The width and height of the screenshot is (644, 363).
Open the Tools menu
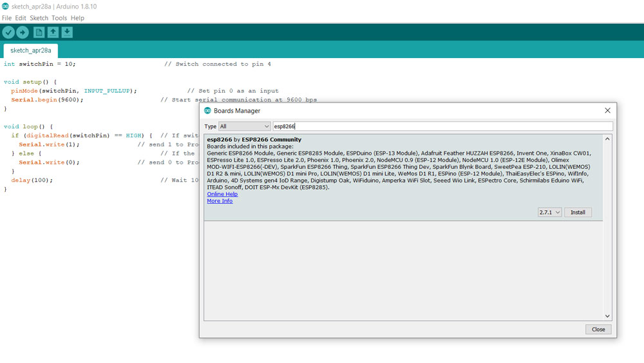(59, 18)
